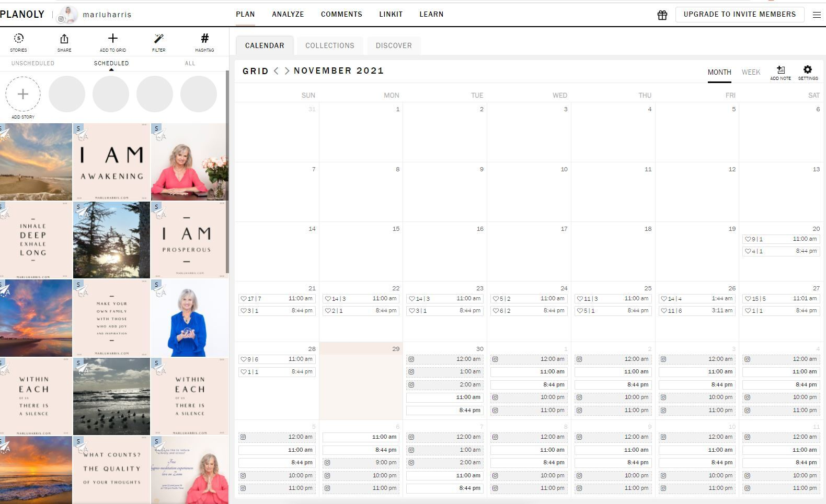Open the woman in pink blazer photo
This screenshot has width=826, height=504.
(x=189, y=162)
